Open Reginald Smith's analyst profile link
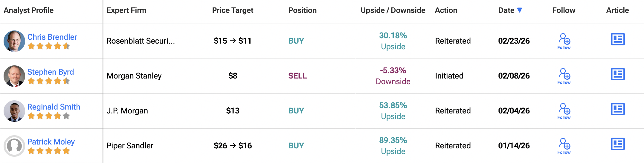644x163 pixels. click(54, 107)
